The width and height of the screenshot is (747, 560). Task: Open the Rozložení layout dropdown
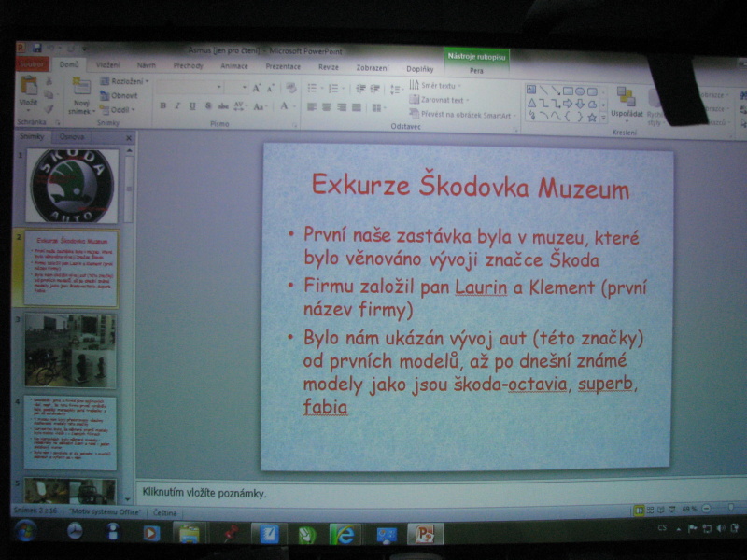coord(124,81)
